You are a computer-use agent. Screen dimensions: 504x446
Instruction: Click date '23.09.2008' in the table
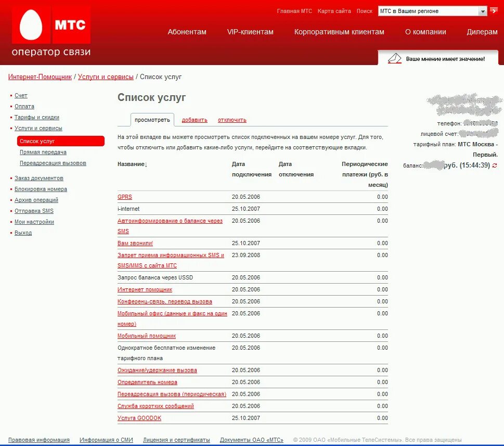(x=246, y=255)
